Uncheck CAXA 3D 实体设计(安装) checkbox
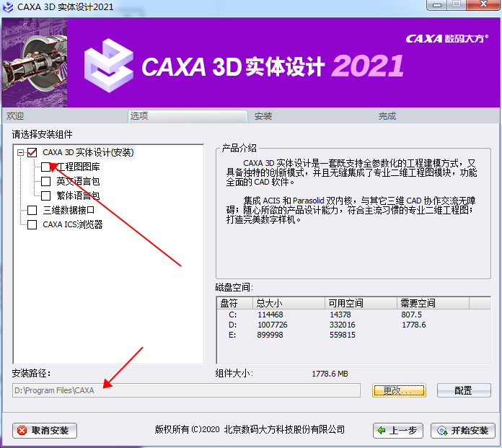 pyautogui.click(x=32, y=152)
